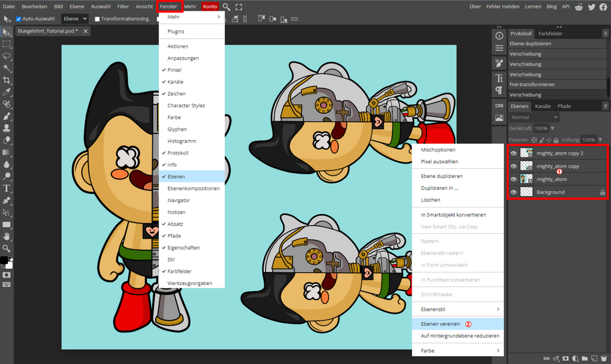The width and height of the screenshot is (611, 364).
Task: Add a raster mask to the layer
Action: tap(566, 358)
